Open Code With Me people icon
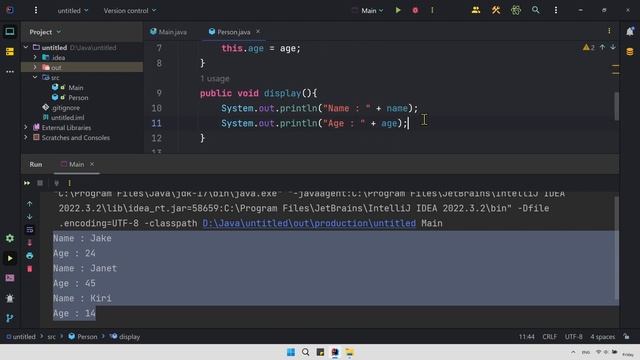Image resolution: width=640 pixels, height=360 pixels. pos(476,10)
